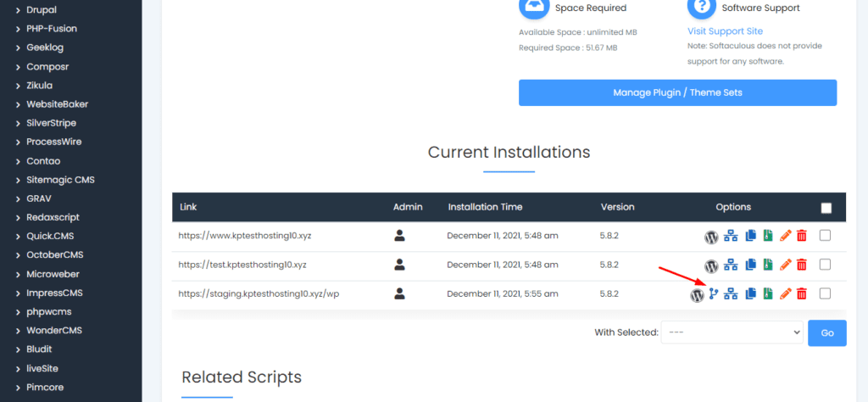Delete the staging.kptesthosting10.xyz/wp installation

click(x=802, y=294)
